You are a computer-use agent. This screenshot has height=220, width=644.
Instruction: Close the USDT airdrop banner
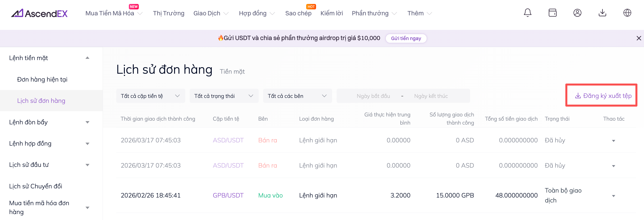point(639,38)
